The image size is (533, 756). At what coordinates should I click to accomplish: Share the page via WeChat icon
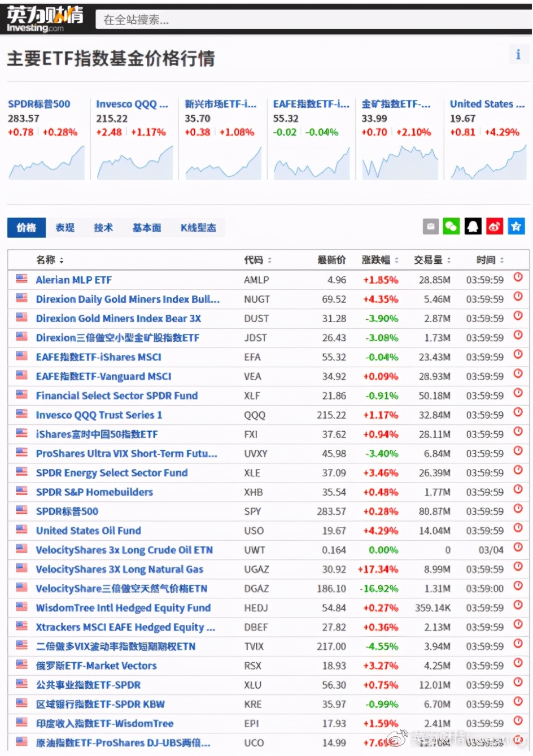click(x=451, y=226)
